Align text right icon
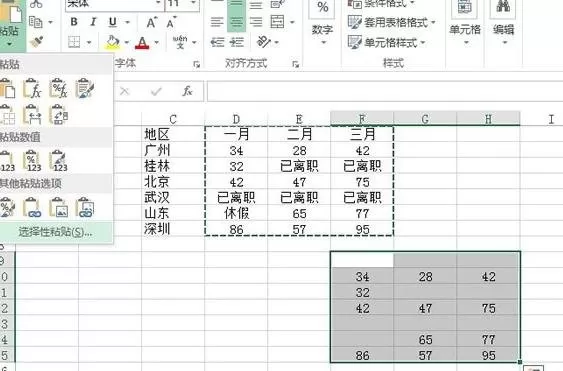This screenshot has height=371, width=563. tap(256, 22)
